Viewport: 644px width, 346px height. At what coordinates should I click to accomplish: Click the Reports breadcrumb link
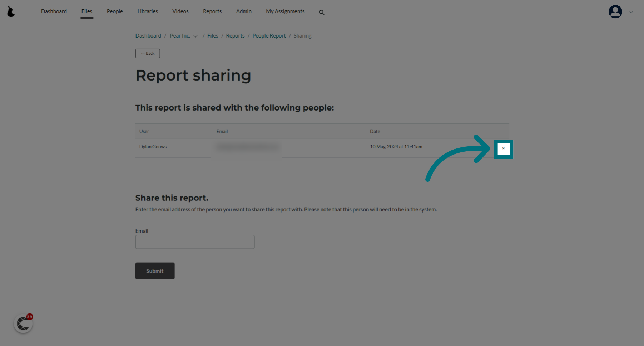coord(235,36)
